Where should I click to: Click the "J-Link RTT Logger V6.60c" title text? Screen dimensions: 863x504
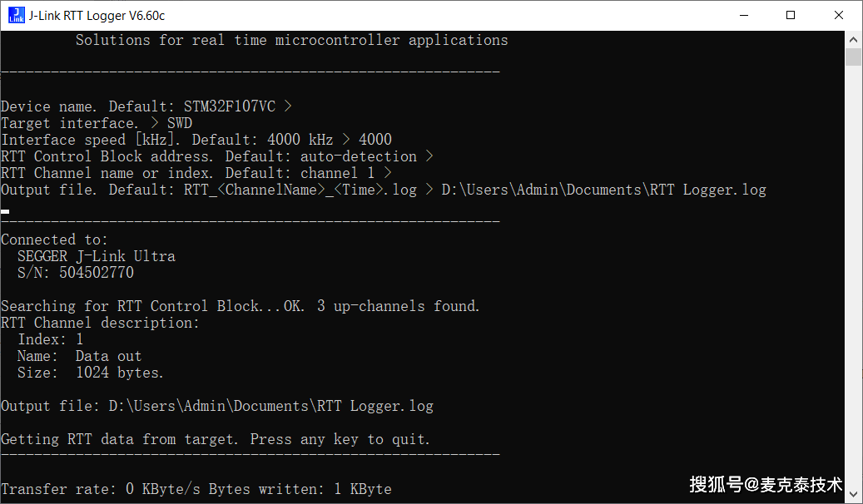tap(97, 14)
